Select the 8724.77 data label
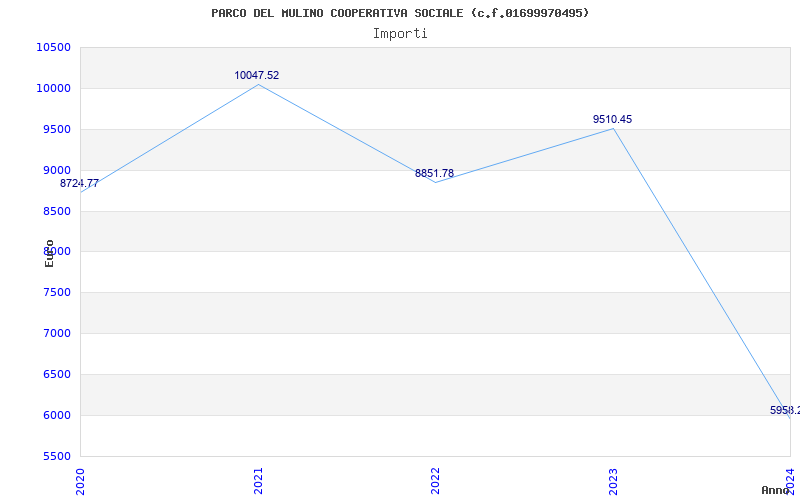The image size is (800, 500). click(79, 184)
